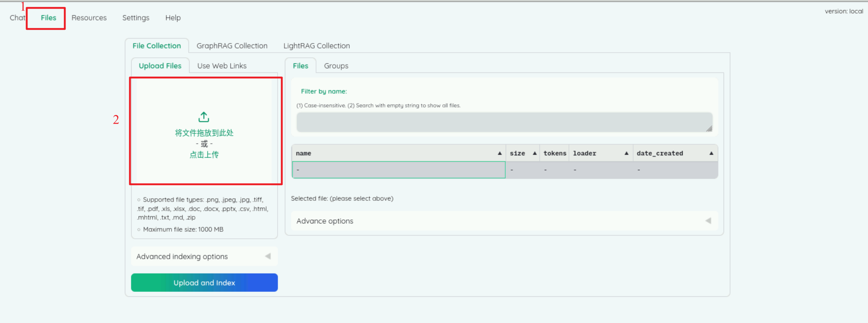This screenshot has height=323, width=868.
Task: Select the empty first row name cell
Action: (x=399, y=170)
